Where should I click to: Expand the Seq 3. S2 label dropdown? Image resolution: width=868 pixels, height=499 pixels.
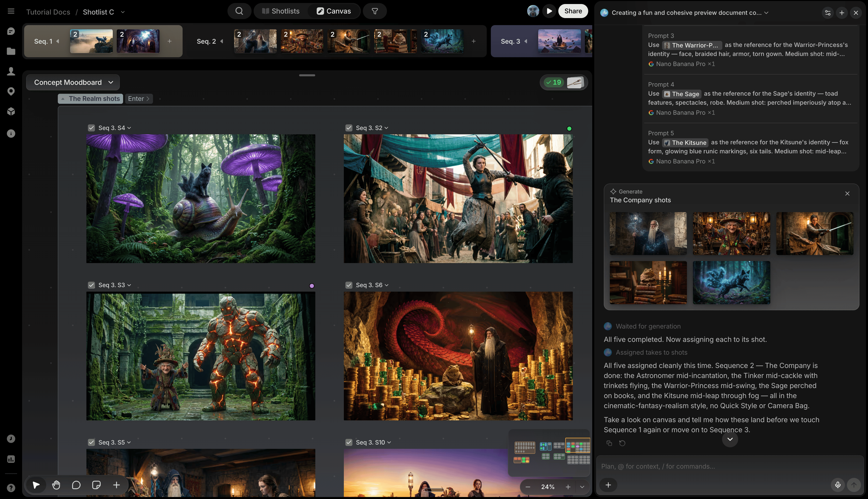386,128
